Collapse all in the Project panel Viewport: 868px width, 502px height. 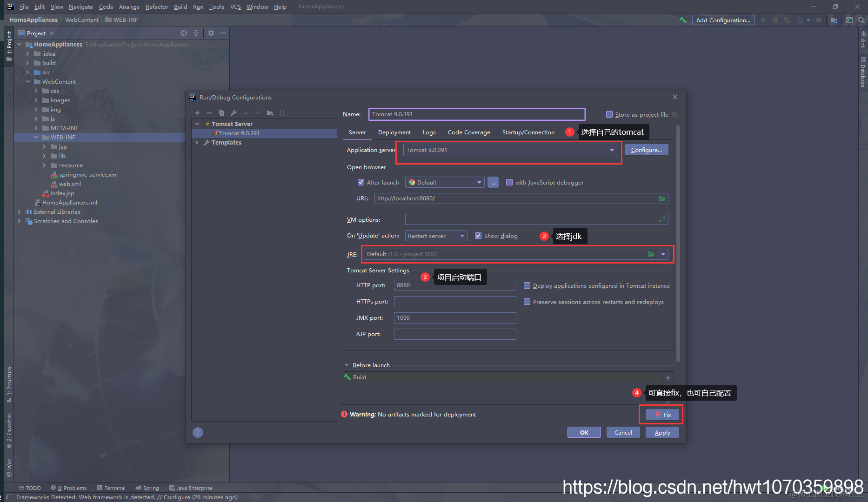pos(196,33)
